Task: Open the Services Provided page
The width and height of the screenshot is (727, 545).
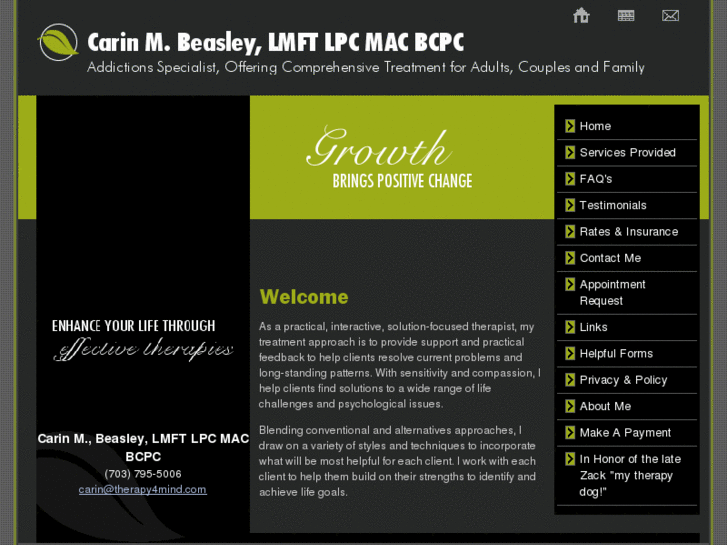Action: click(628, 153)
